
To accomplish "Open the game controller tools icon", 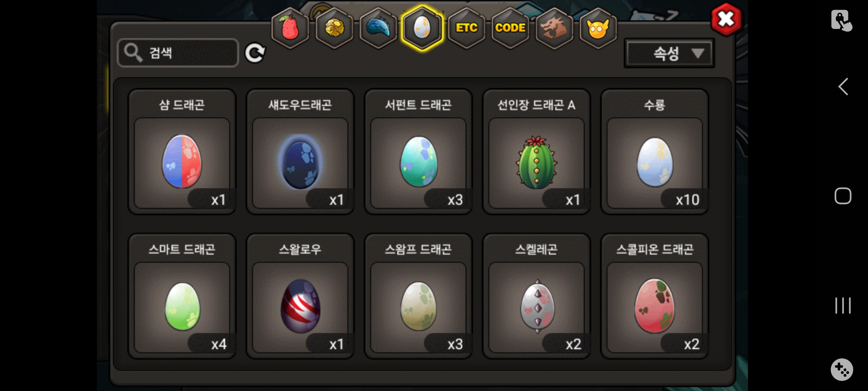I will click(x=842, y=370).
